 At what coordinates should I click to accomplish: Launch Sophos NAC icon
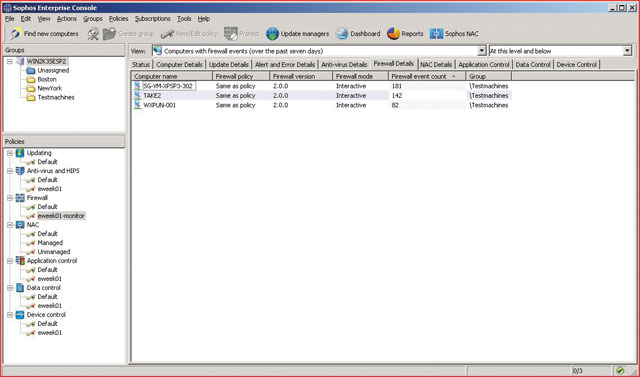point(436,34)
